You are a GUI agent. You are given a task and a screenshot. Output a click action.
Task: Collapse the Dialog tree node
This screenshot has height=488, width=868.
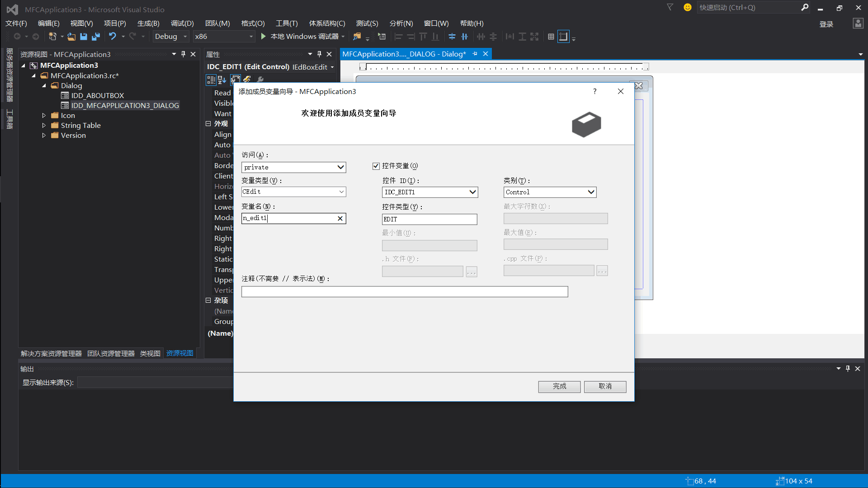pos(44,85)
